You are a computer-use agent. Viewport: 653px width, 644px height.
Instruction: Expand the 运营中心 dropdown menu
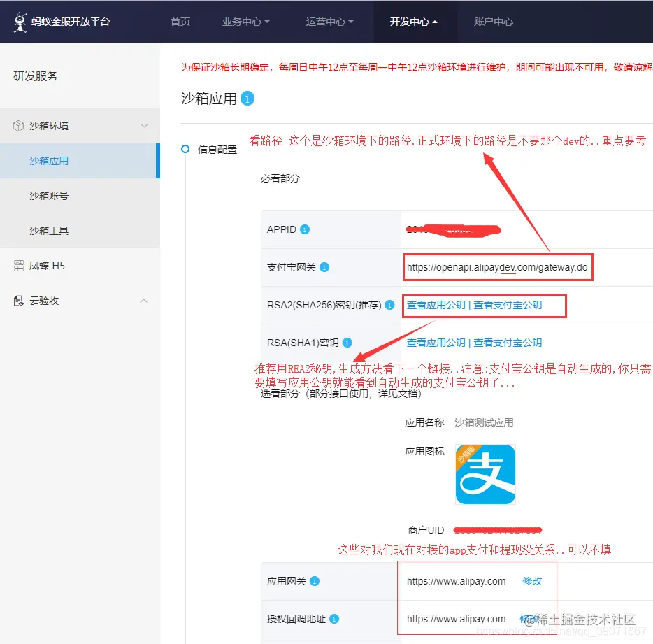(329, 22)
